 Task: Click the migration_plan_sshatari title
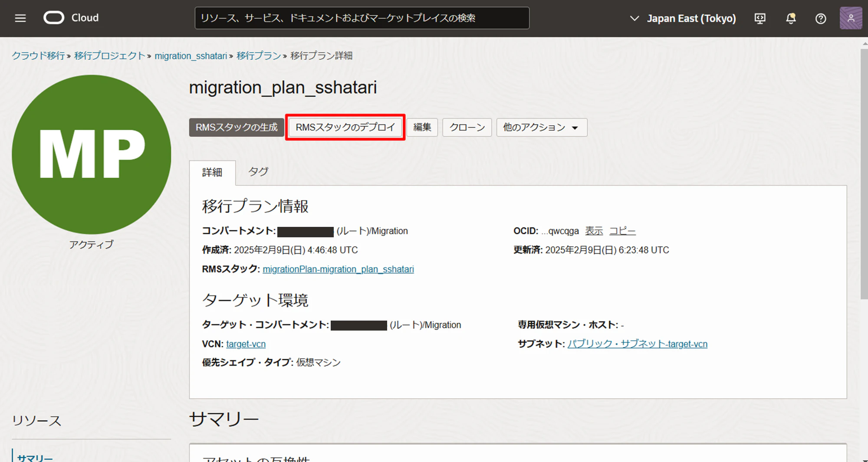pyautogui.click(x=283, y=88)
